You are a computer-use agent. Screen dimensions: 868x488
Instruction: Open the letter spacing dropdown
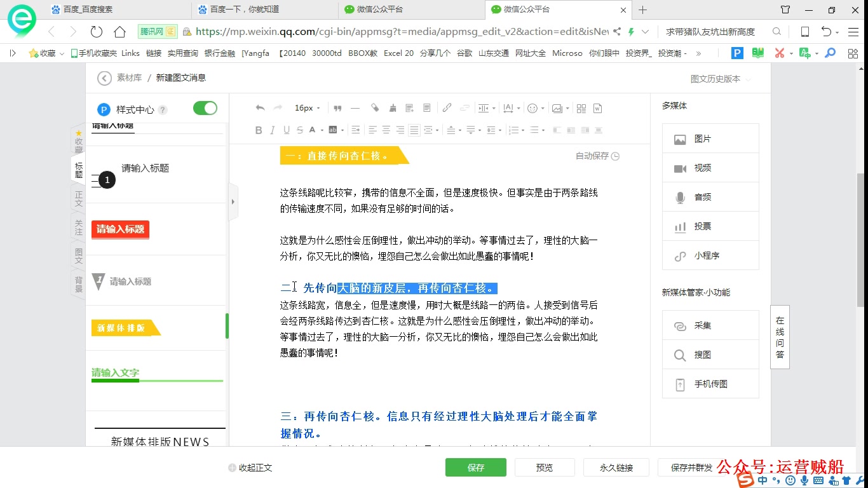[x=519, y=109]
